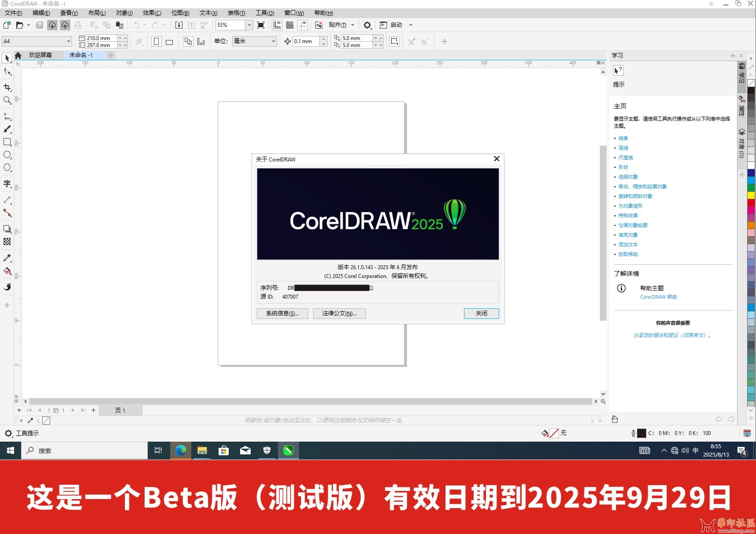
Task: Open the Options gear in toolbar
Action: 367,25
